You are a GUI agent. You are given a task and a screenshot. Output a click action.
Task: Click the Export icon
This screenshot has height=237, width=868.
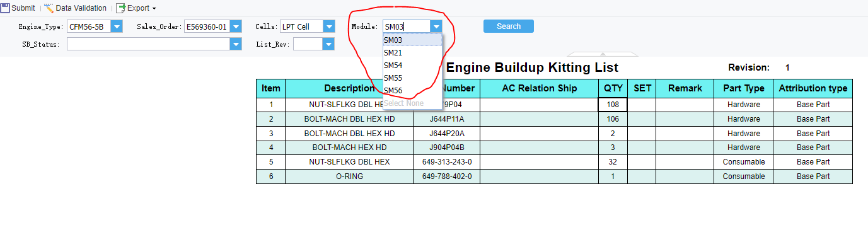121,8
